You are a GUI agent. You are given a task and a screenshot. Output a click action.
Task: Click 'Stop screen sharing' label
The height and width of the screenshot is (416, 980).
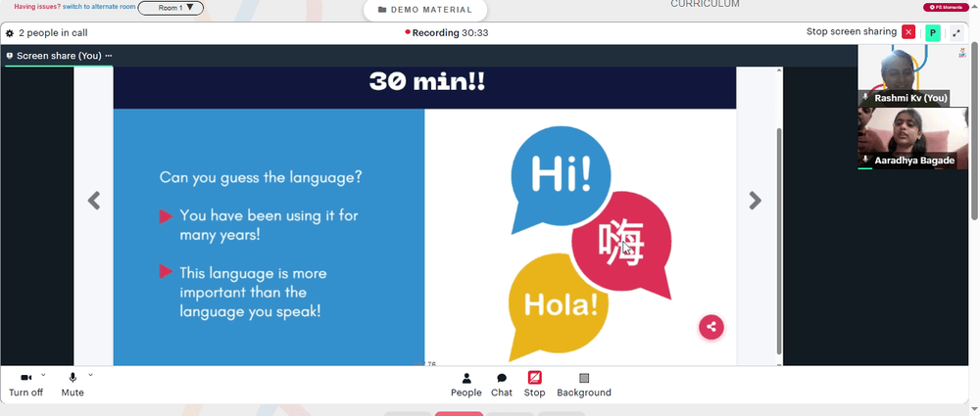(x=852, y=32)
